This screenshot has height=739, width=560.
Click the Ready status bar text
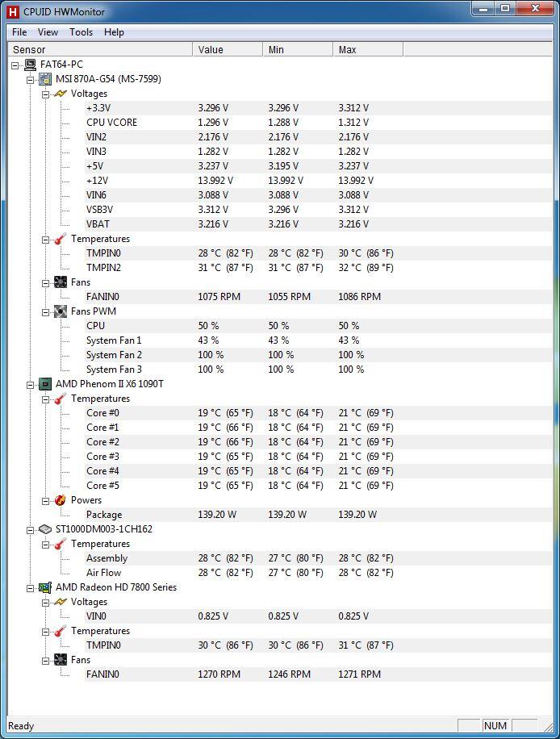(x=21, y=726)
